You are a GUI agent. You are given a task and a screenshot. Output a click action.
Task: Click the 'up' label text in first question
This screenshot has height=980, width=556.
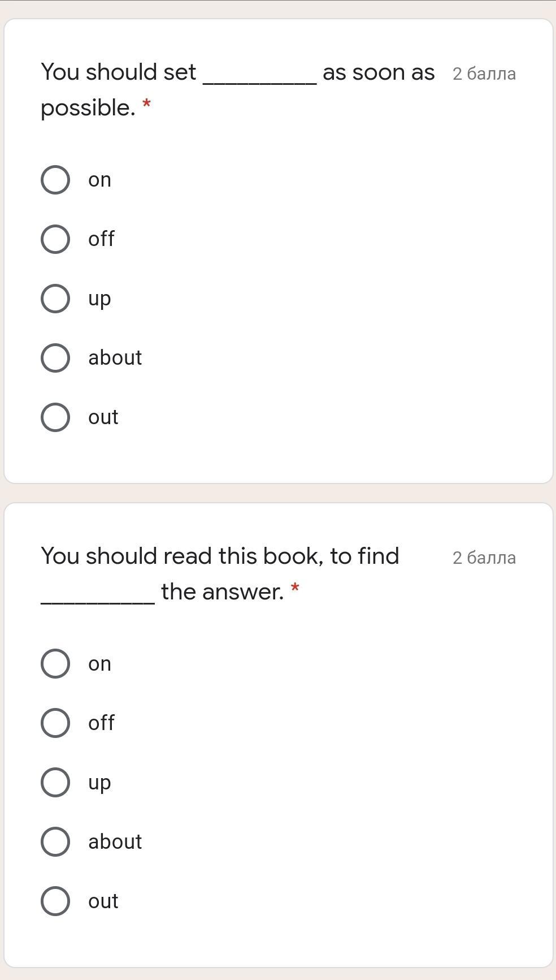(x=99, y=299)
